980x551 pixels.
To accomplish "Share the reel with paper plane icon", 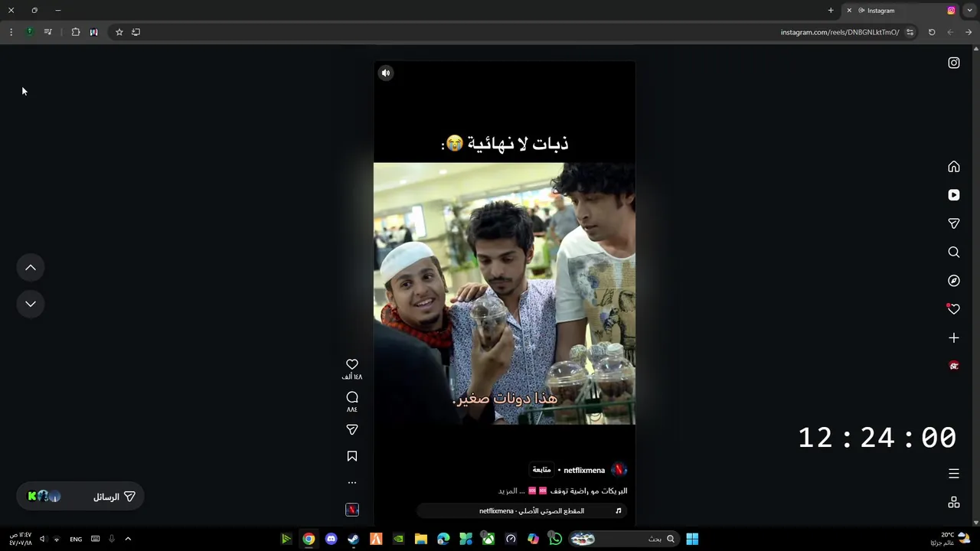I will [x=352, y=430].
